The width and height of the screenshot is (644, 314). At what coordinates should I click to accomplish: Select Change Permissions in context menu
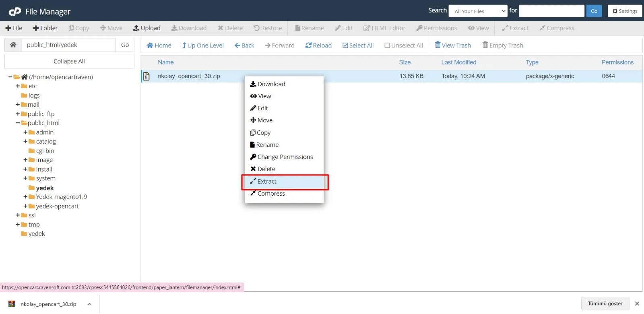pos(285,157)
